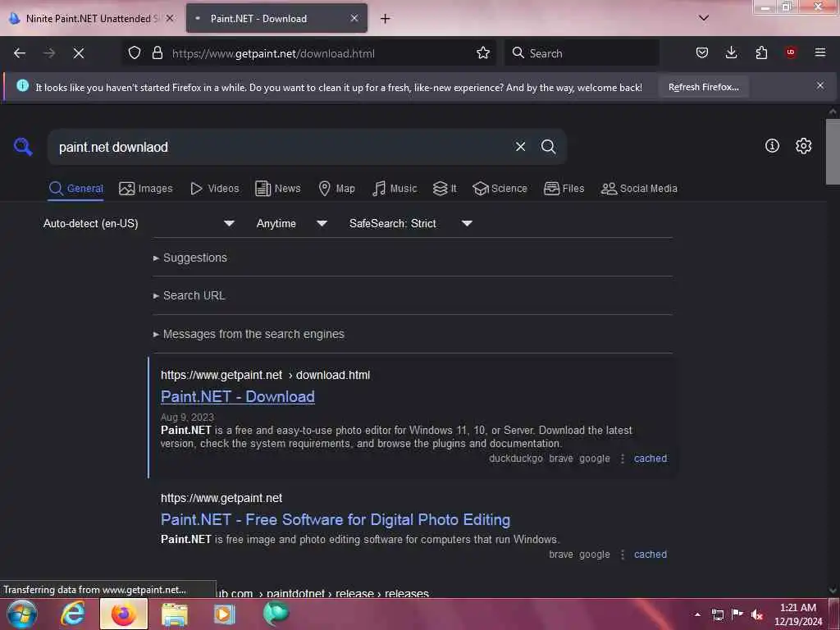Dismiss the Firefox refresh notification bar

(x=820, y=85)
